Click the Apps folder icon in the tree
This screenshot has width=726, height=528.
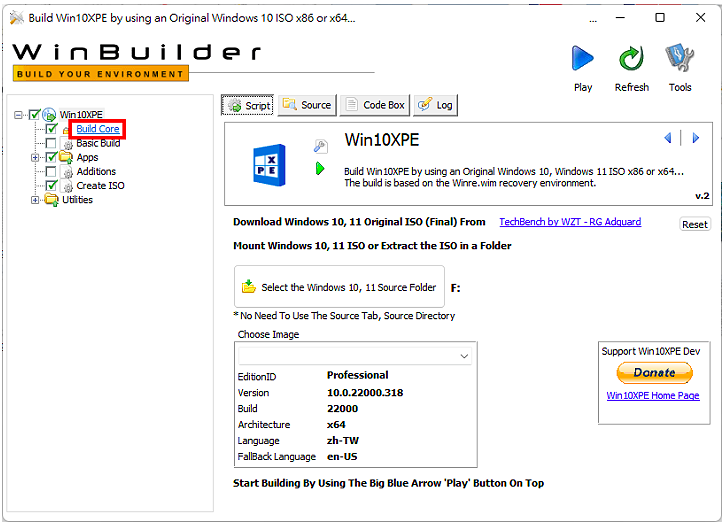[x=66, y=157]
